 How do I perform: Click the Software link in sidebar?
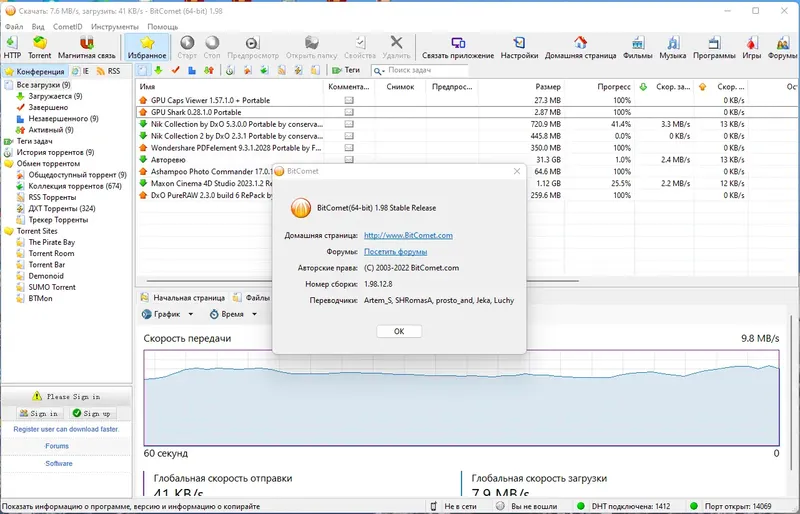coord(59,463)
